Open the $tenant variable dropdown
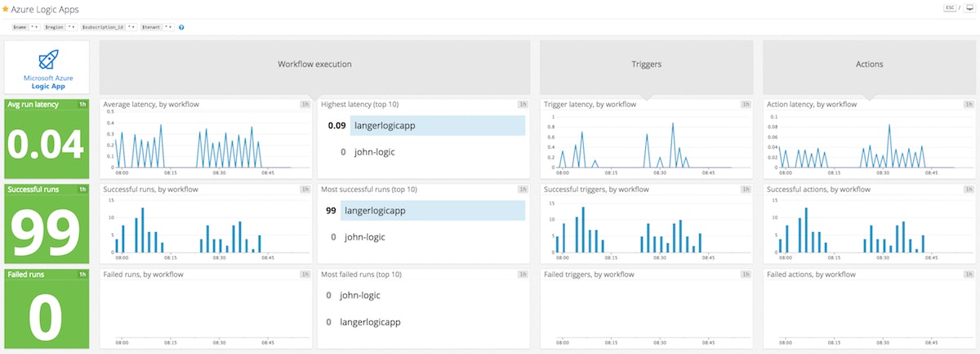980x354 pixels. pyautogui.click(x=167, y=27)
